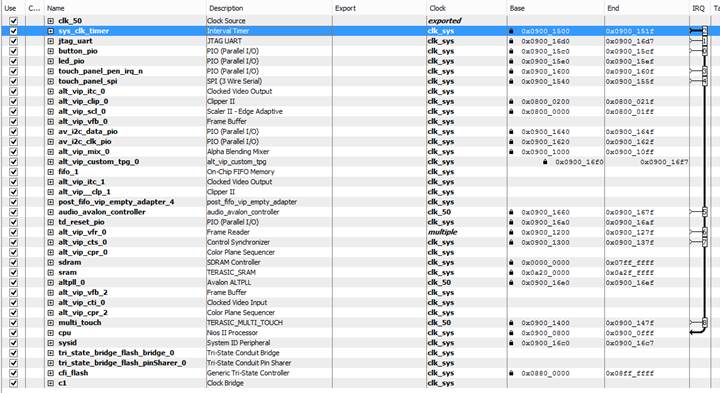Click lock icon for cfi_flash base address

[x=511, y=373]
